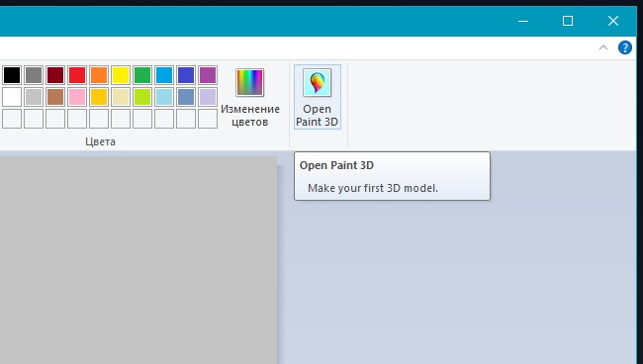Select the pink color swatch
This screenshot has width=643, height=364.
point(77,97)
